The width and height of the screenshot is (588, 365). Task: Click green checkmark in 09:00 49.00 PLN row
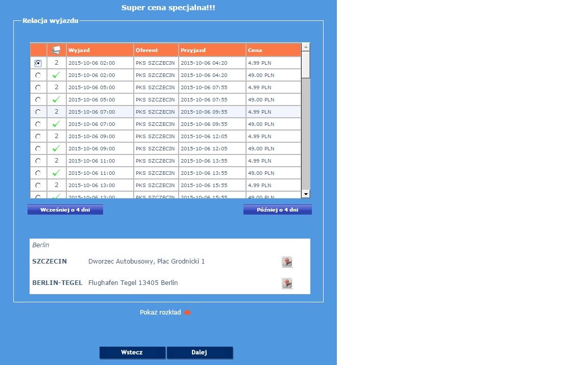pos(56,149)
